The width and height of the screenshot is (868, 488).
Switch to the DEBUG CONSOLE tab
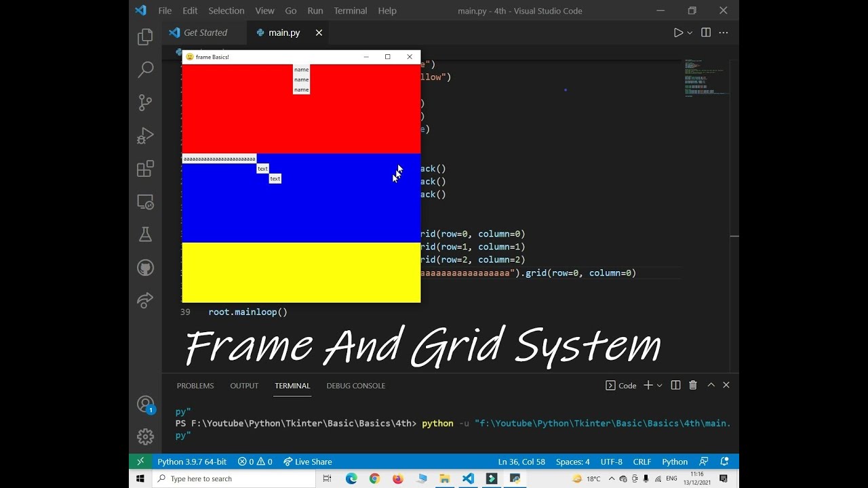pyautogui.click(x=355, y=386)
